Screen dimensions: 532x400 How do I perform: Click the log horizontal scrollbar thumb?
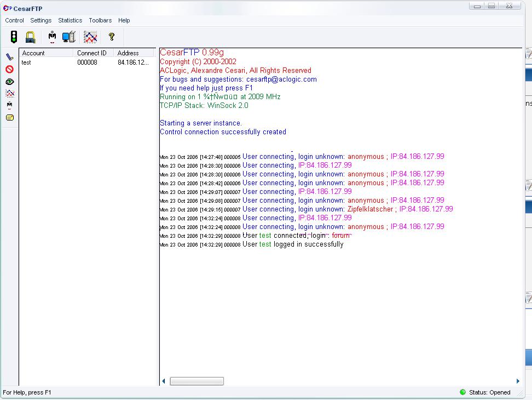click(197, 381)
